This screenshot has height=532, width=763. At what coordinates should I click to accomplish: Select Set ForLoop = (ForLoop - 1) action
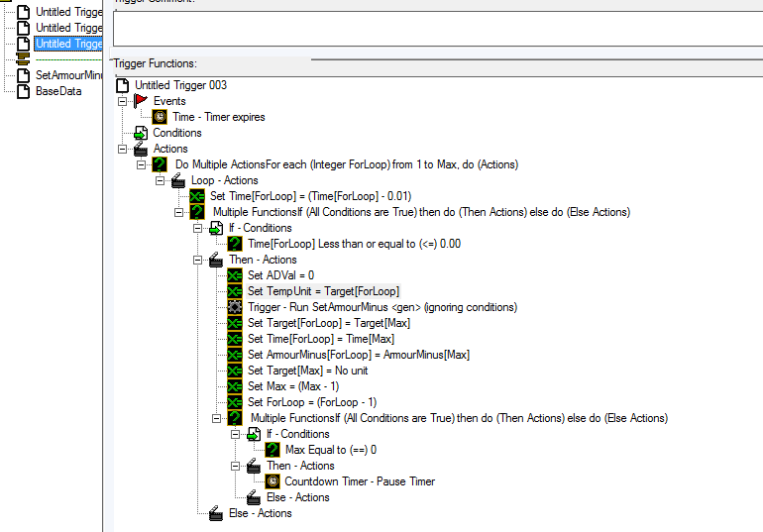coord(312,402)
